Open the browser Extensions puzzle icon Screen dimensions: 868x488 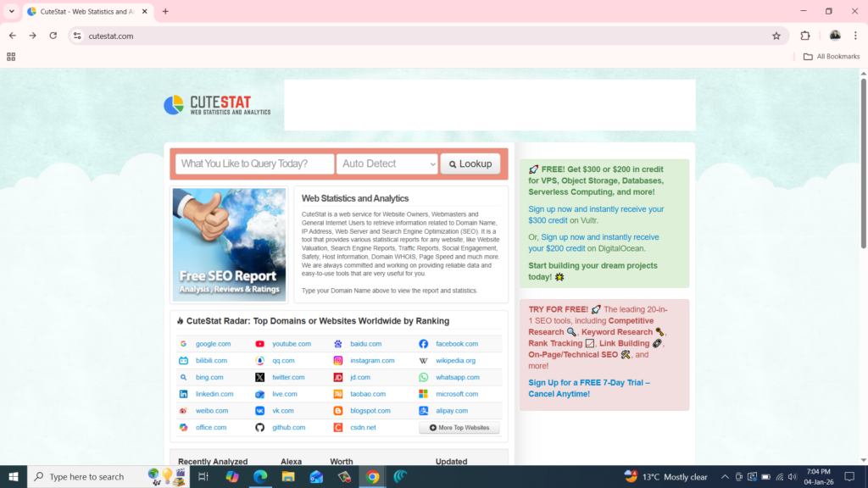[x=804, y=36]
